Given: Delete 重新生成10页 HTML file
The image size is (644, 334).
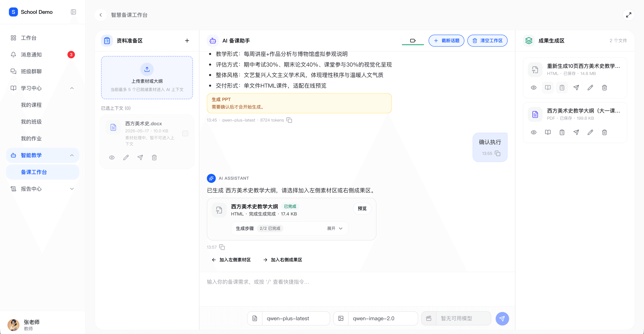Looking at the screenshot, I should (604, 87).
